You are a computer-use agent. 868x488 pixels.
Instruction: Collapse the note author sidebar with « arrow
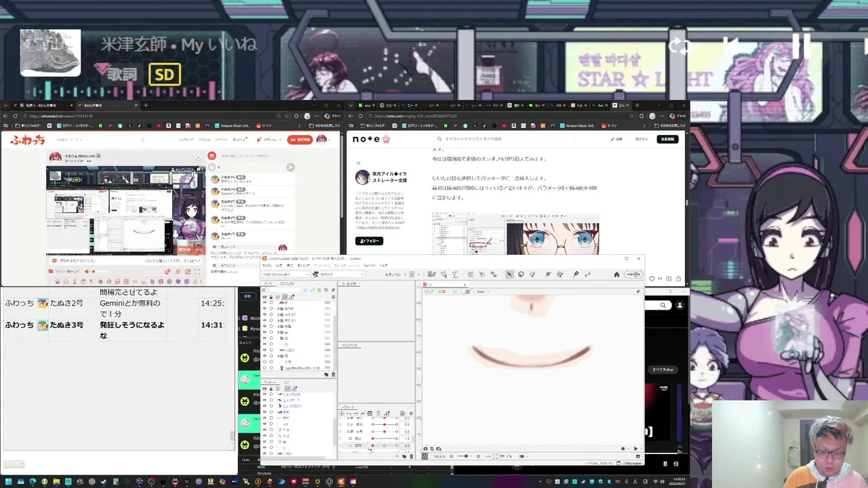359,163
